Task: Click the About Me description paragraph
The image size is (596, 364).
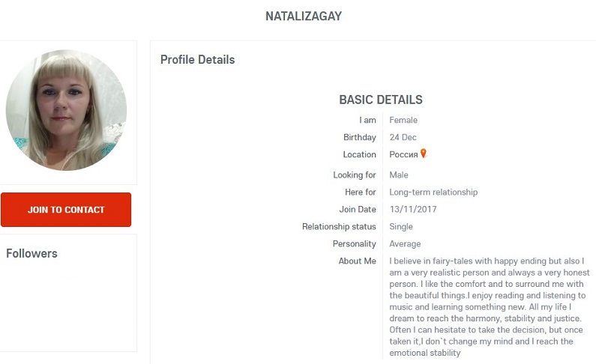Action: tap(486, 306)
